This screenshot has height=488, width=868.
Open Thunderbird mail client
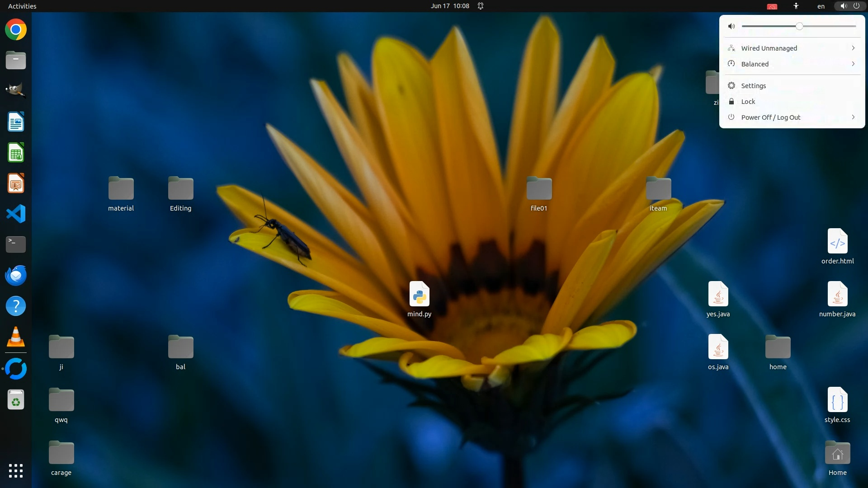point(16,275)
